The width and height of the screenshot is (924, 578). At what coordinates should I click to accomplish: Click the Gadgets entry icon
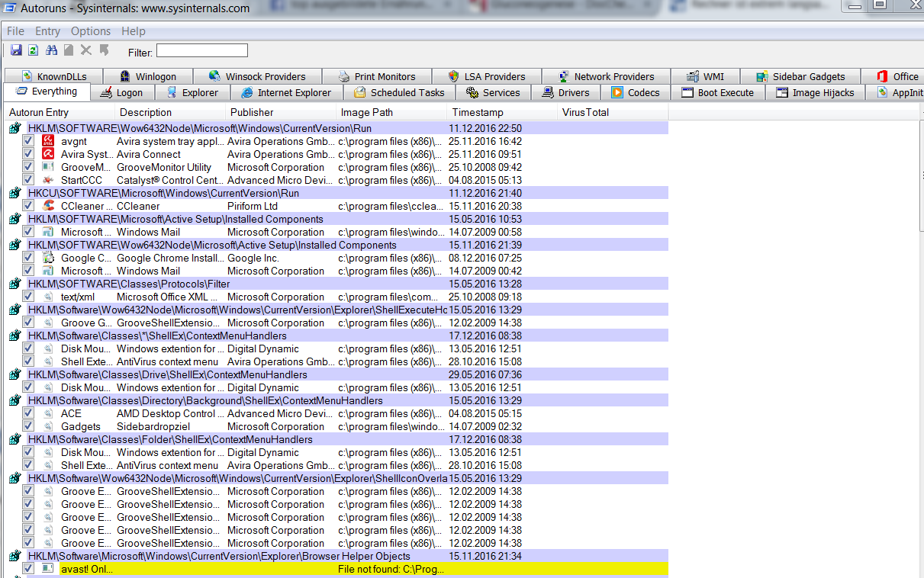pos(48,426)
